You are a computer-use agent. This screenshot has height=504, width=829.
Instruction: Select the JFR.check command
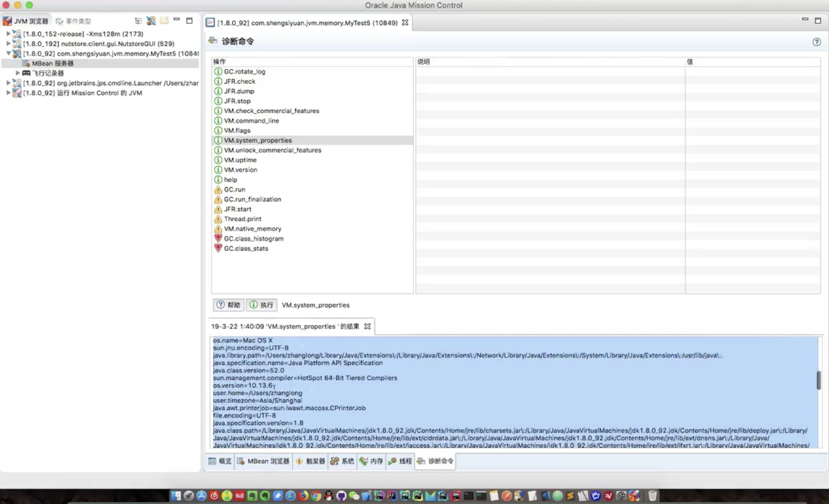(x=312, y=81)
